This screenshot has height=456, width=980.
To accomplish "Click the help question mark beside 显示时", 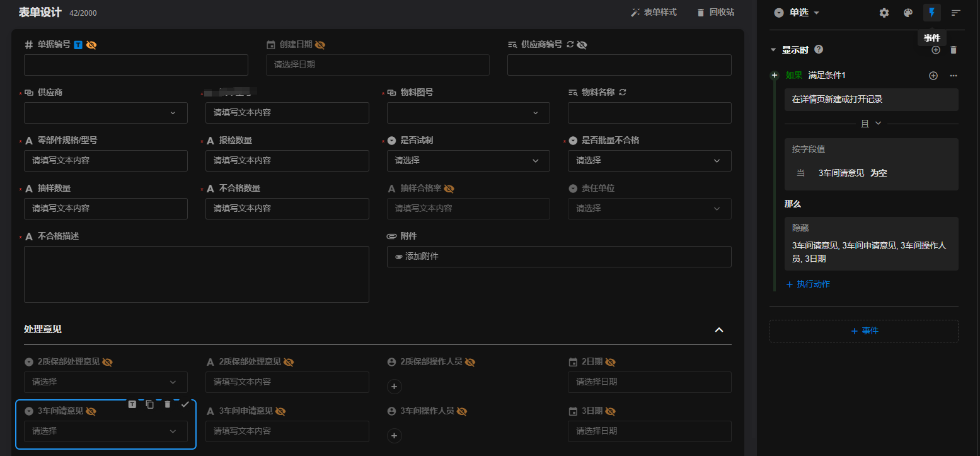I will coord(819,50).
